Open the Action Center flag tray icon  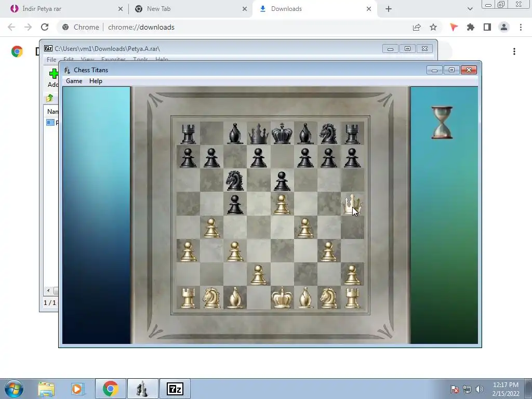point(455,389)
